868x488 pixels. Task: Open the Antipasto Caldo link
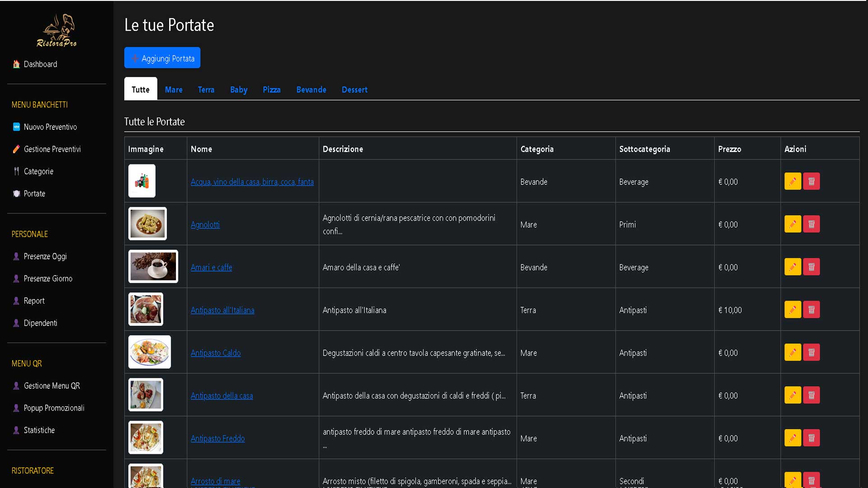tap(216, 353)
